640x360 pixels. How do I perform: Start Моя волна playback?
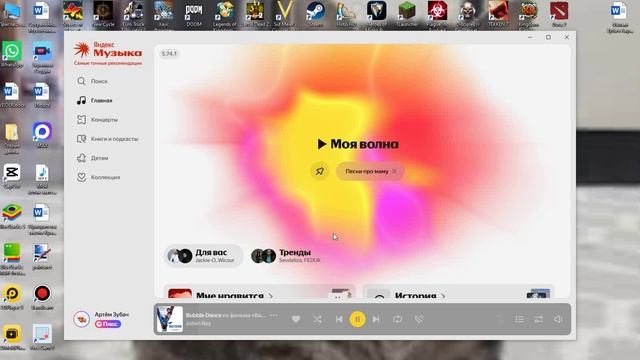(358, 144)
